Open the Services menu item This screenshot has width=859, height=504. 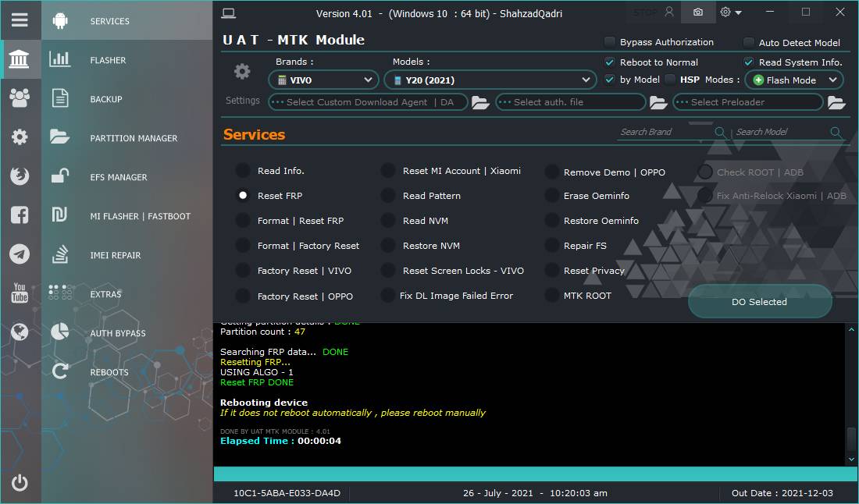pos(127,21)
